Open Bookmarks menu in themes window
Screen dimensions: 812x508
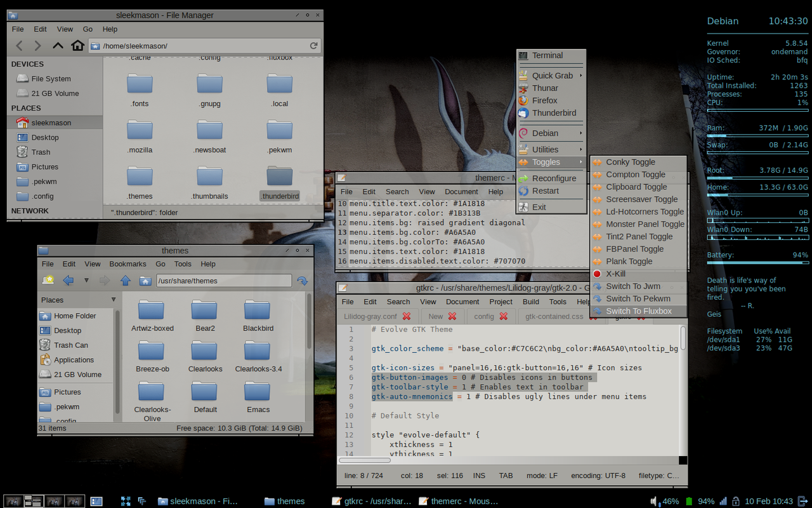click(x=128, y=264)
